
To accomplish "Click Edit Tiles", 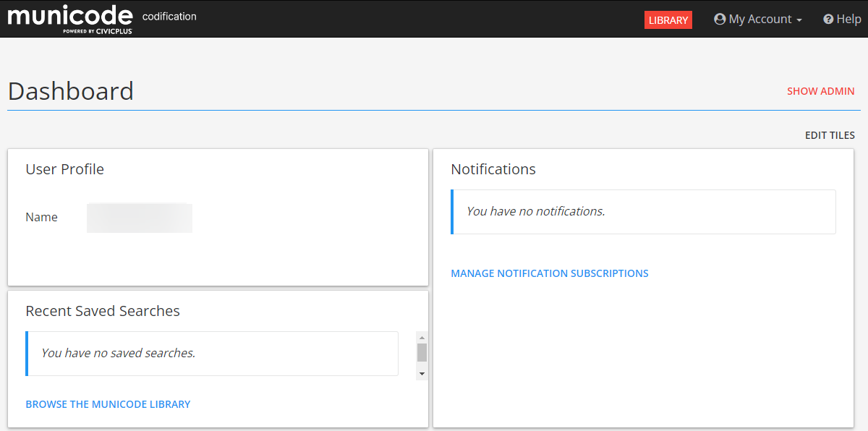I will pos(830,135).
